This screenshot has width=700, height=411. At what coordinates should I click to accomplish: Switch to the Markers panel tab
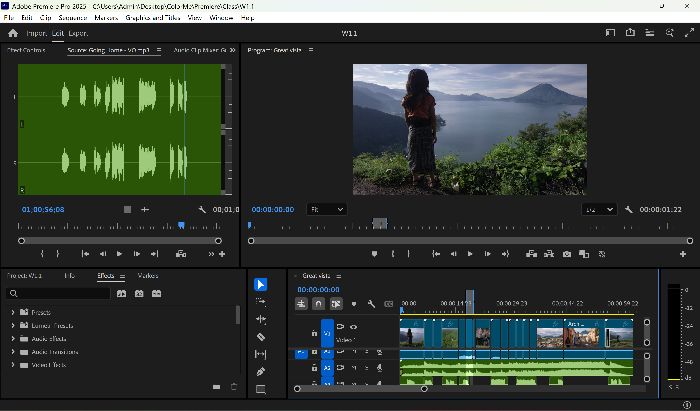pyautogui.click(x=148, y=275)
